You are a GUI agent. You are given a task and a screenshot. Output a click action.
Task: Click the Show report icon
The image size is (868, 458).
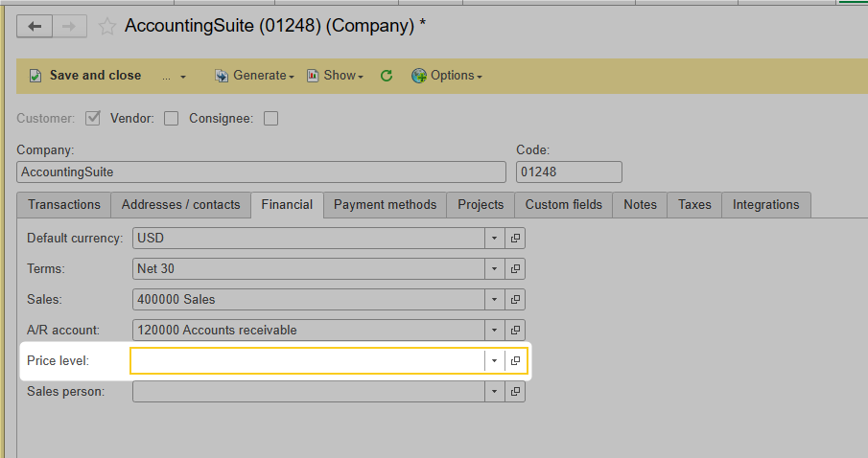click(x=313, y=76)
